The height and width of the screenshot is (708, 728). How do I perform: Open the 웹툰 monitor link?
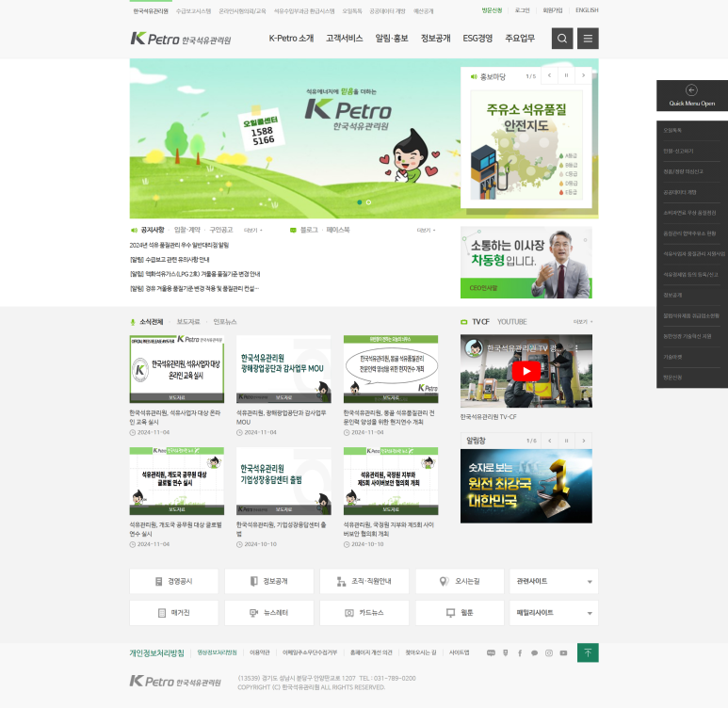click(460, 613)
